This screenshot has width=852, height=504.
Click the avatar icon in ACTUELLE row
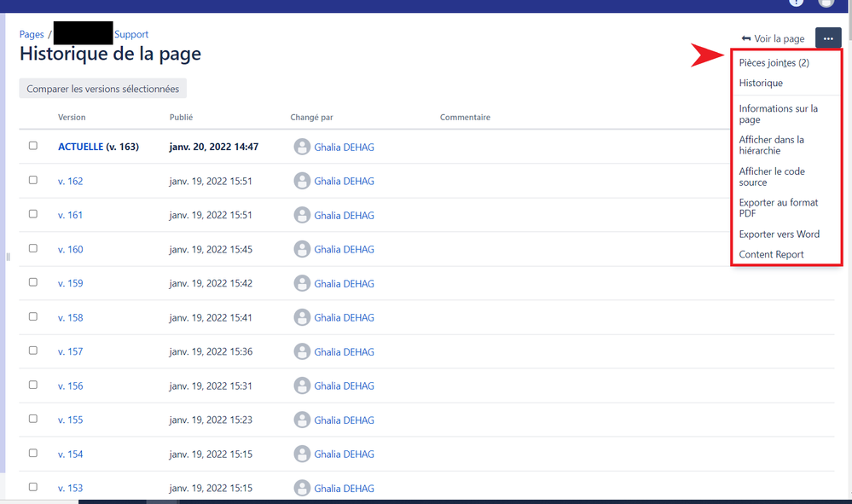(x=302, y=147)
